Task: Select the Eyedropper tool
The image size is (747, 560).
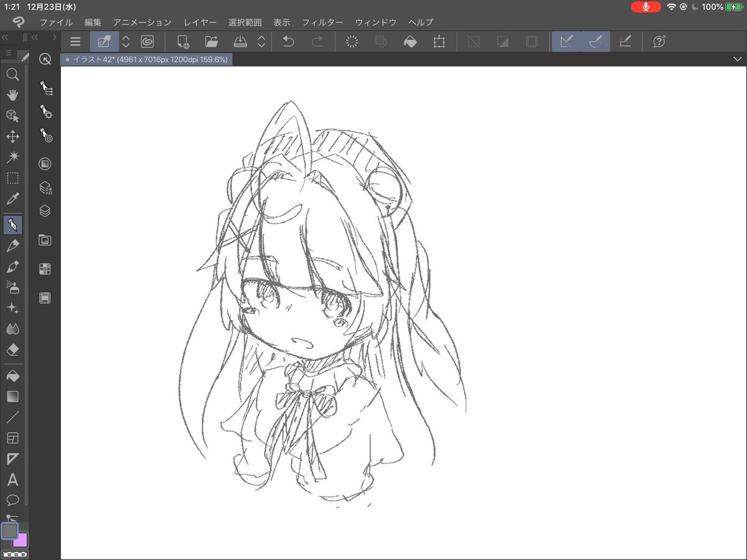Action: (12, 199)
